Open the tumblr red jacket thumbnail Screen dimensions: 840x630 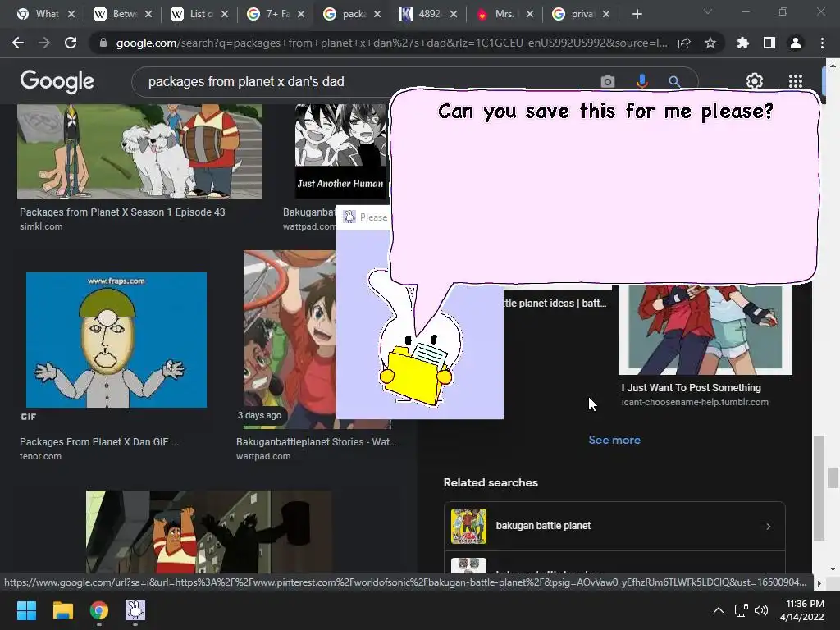click(x=705, y=329)
